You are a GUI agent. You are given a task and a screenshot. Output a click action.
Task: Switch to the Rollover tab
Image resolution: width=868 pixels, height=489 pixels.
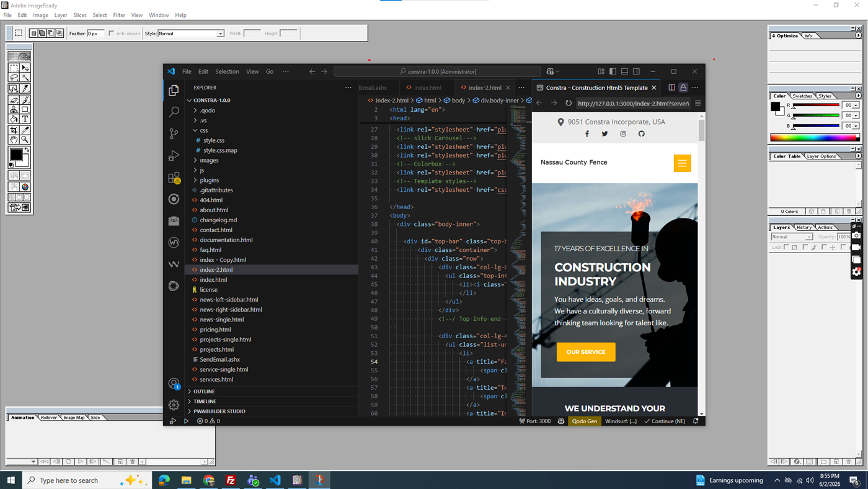(x=48, y=418)
